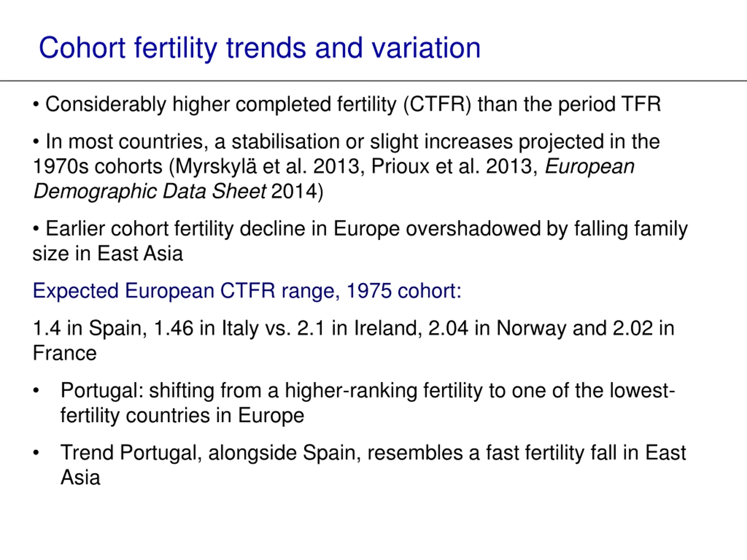Click the words 'size in East Asia'
This screenshot has width=747, height=560.
point(108,253)
